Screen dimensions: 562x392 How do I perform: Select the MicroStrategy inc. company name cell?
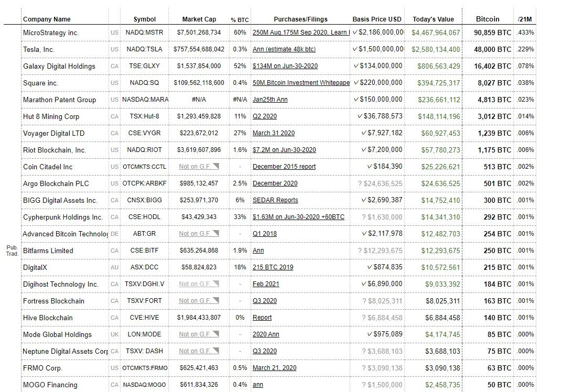tap(65, 32)
